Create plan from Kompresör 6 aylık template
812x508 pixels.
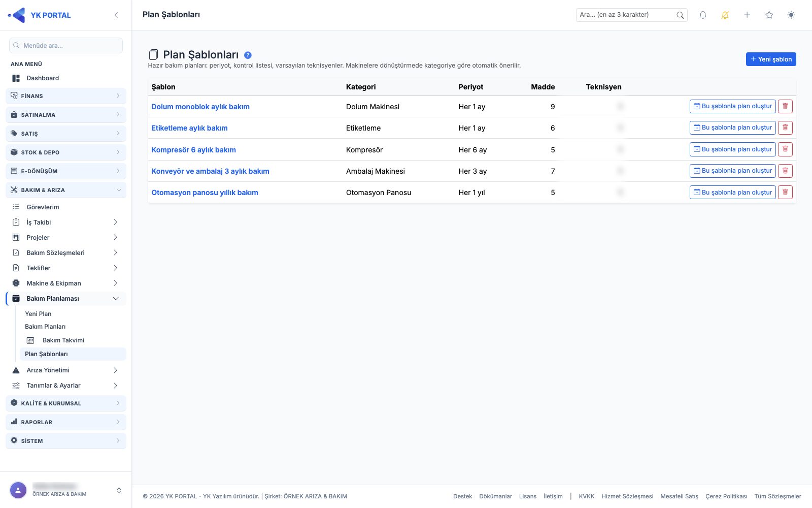(x=732, y=149)
